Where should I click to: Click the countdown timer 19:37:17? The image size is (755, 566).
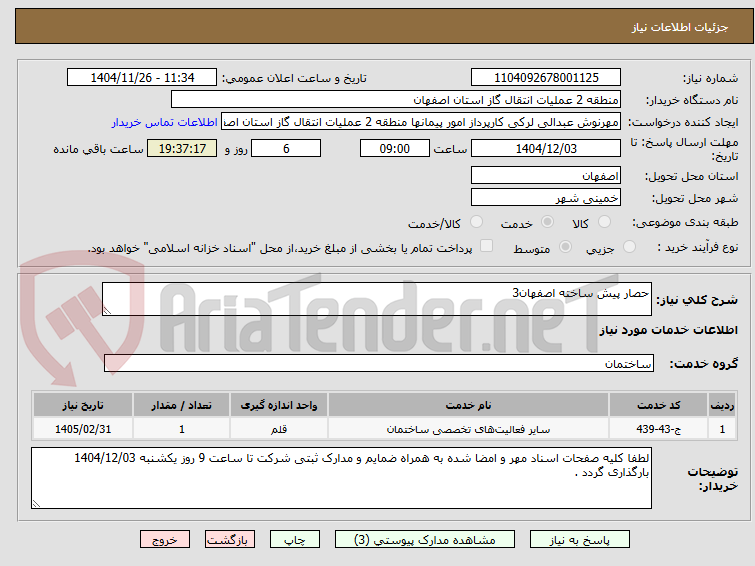pyautogui.click(x=182, y=148)
